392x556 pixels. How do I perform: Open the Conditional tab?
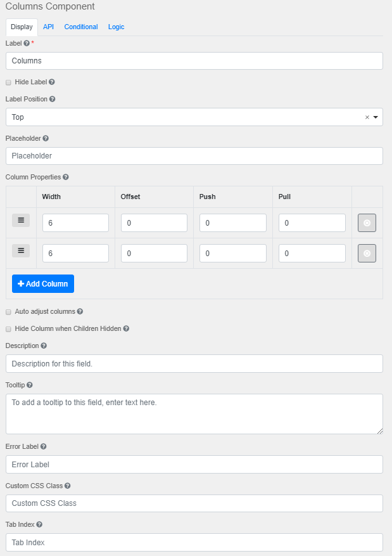[80, 27]
